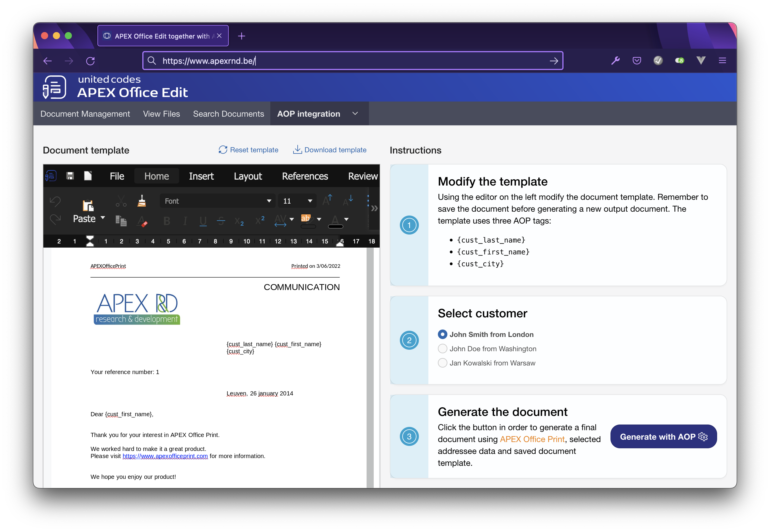Click the save document floppy icon
770x532 pixels.
(70, 176)
